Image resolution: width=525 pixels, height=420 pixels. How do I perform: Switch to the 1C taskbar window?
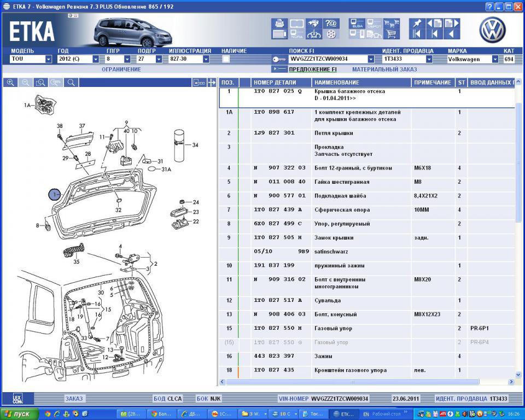[x=222, y=414]
